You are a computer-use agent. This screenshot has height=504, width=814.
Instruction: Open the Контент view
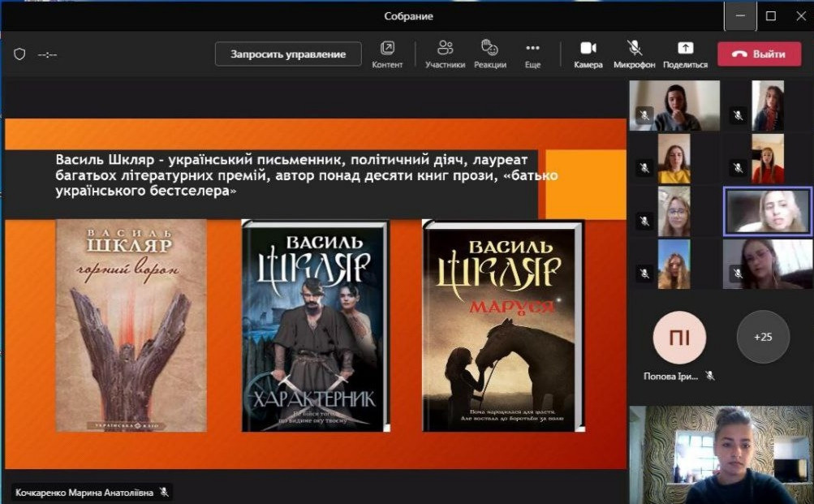click(387, 54)
